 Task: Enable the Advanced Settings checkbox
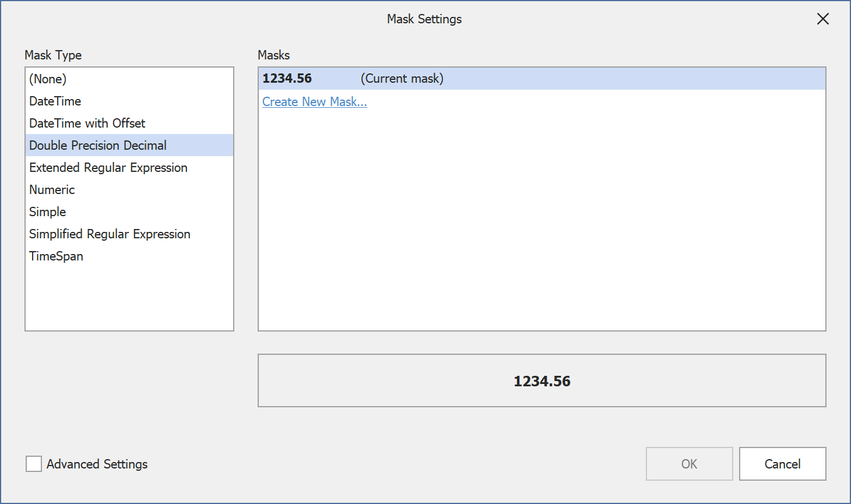click(x=34, y=464)
